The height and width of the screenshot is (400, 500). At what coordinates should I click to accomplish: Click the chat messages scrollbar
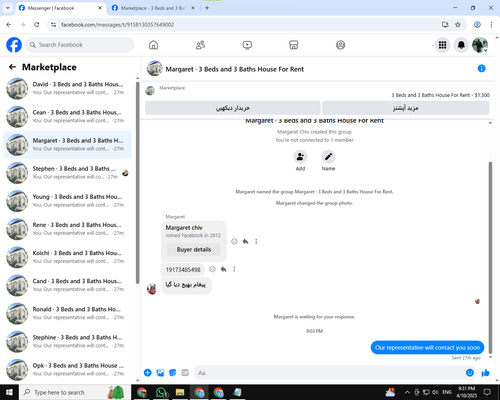[x=490, y=257]
